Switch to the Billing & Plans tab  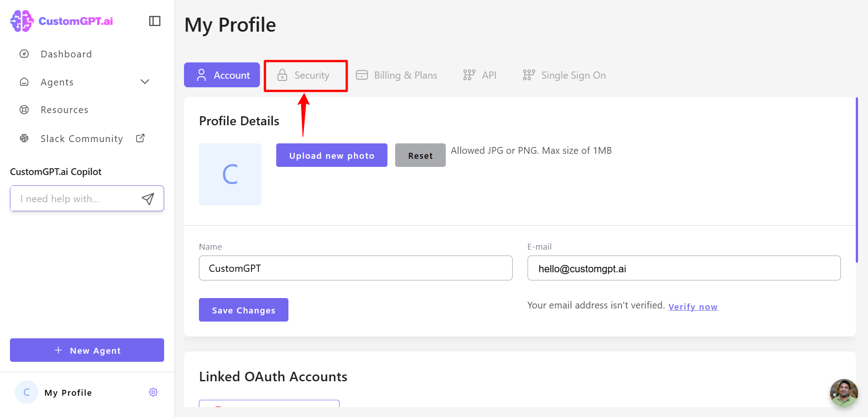click(396, 75)
